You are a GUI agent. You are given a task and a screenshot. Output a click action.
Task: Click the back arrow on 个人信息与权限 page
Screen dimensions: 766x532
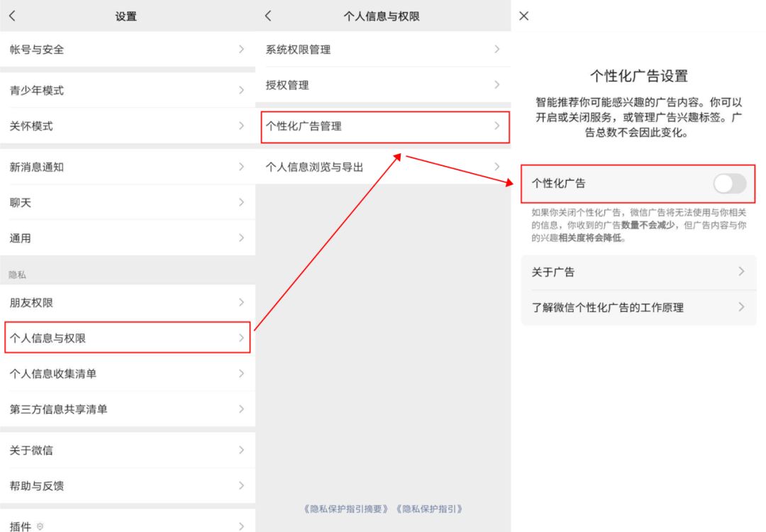pos(268,15)
